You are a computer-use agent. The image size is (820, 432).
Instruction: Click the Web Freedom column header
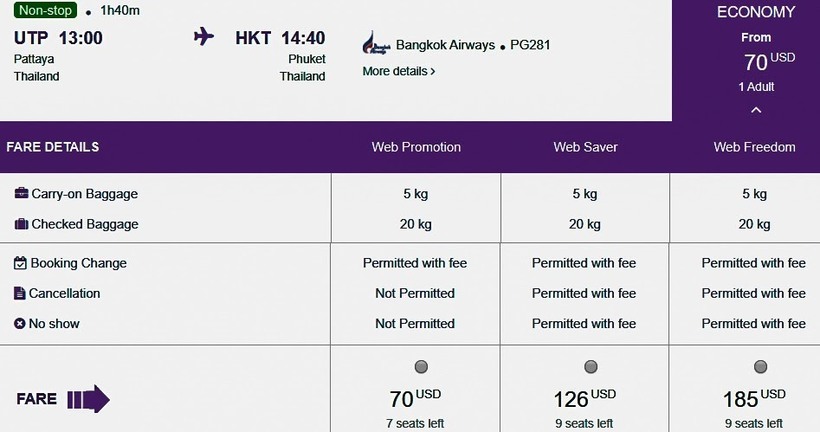pyautogui.click(x=754, y=147)
